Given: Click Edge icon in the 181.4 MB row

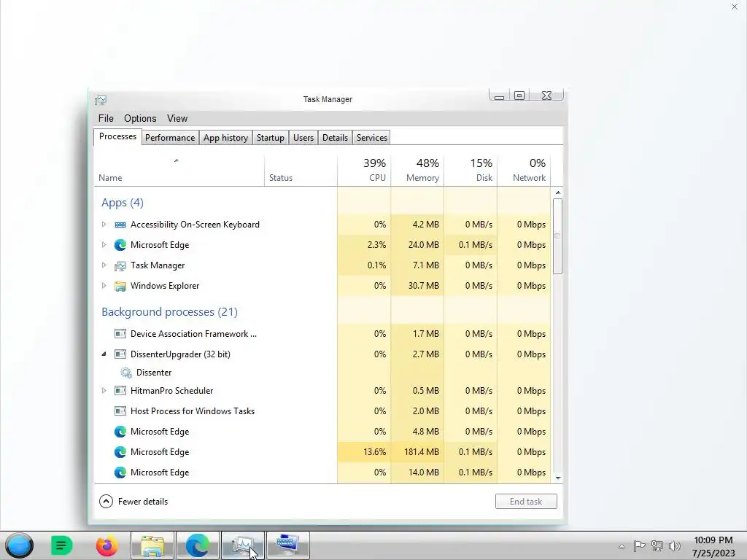Looking at the screenshot, I should [x=120, y=452].
